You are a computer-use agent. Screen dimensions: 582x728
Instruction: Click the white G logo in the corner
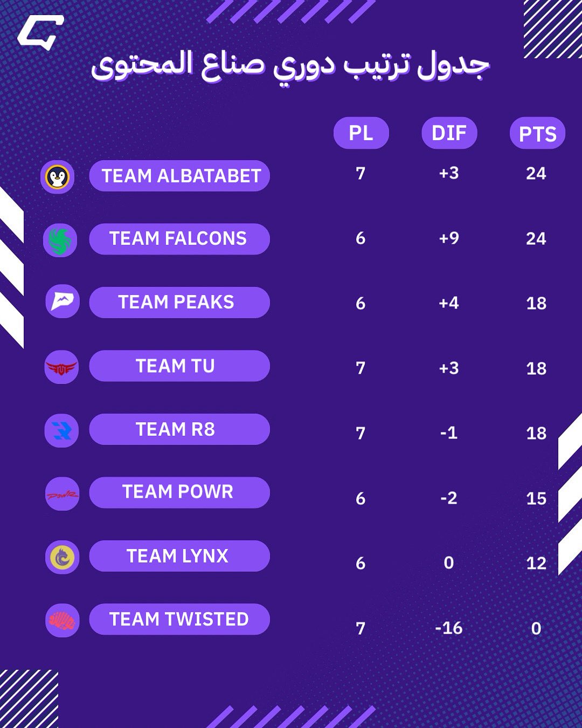pyautogui.click(x=41, y=32)
